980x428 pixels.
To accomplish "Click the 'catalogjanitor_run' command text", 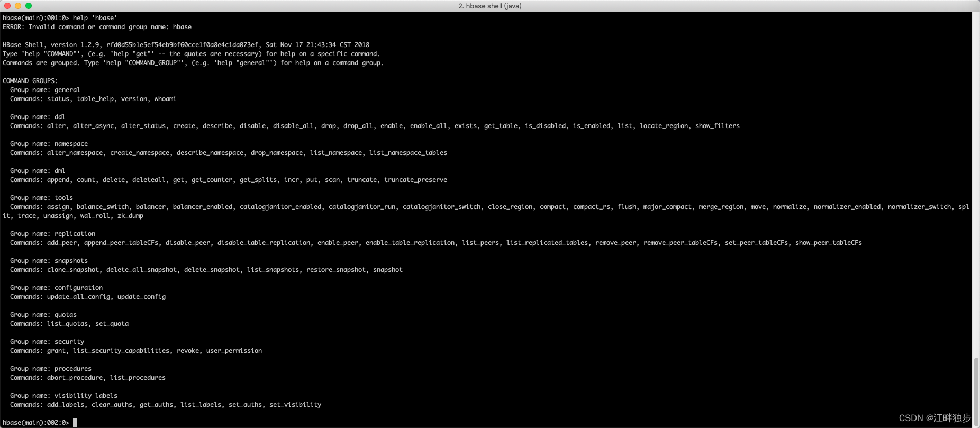I will 362,207.
